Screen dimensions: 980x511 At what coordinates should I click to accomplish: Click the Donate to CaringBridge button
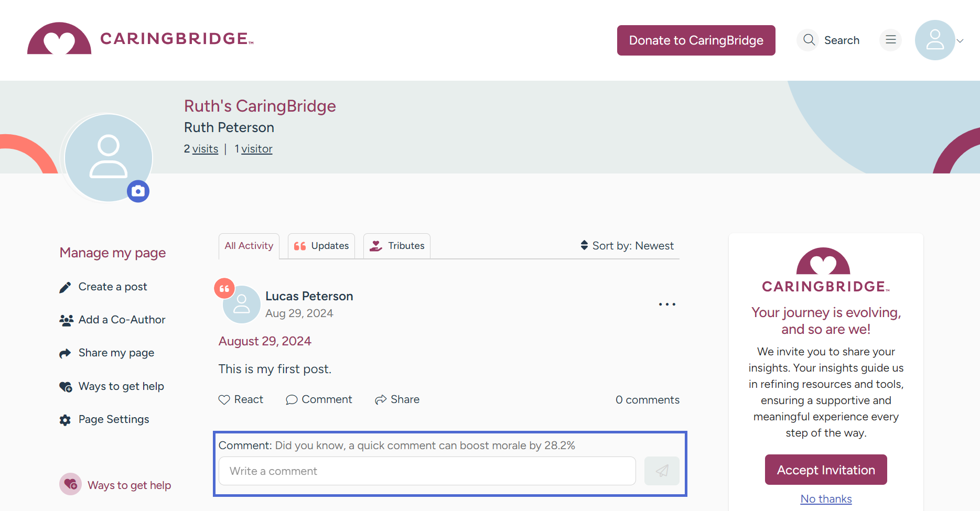point(696,40)
